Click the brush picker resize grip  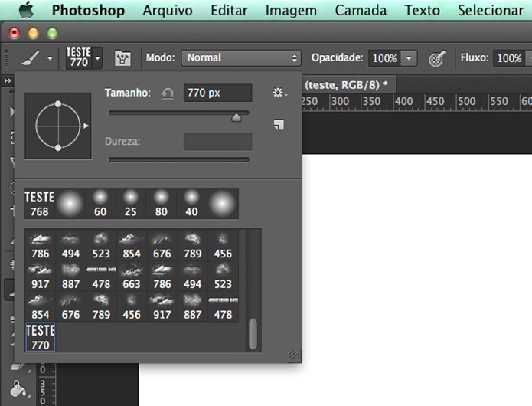point(293,355)
